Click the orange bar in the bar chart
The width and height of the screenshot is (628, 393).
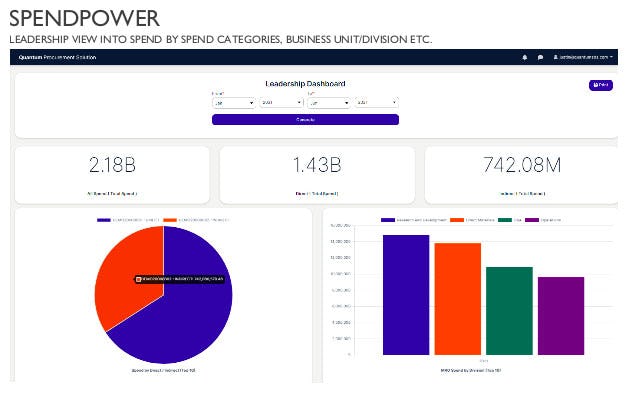tap(457, 299)
